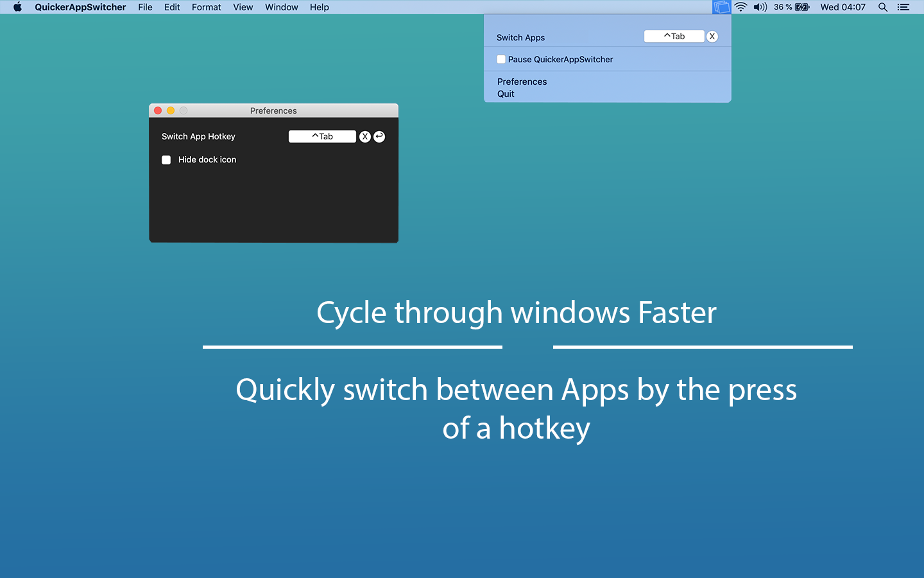
Task: Click the clock showing Wed 04:07
Action: pos(843,7)
